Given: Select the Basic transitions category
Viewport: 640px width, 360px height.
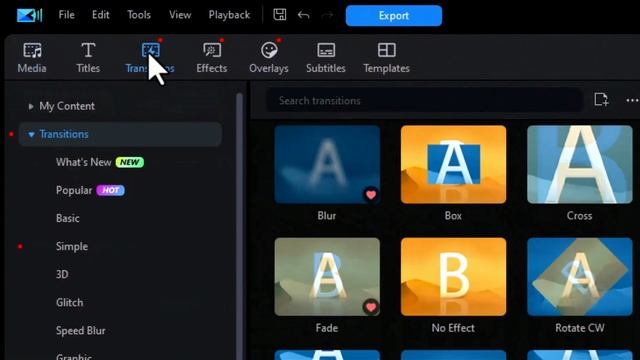Looking at the screenshot, I should (x=68, y=218).
